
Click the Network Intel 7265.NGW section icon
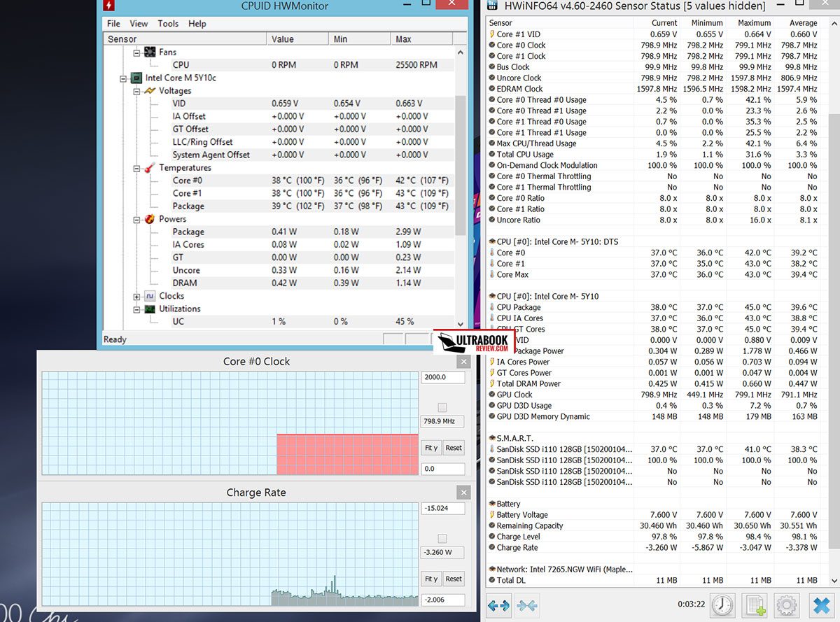492,570
